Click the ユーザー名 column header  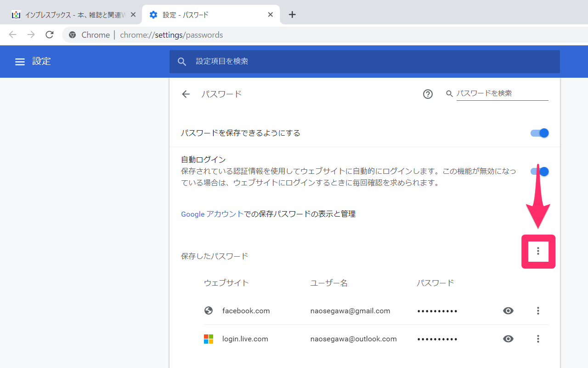click(329, 283)
